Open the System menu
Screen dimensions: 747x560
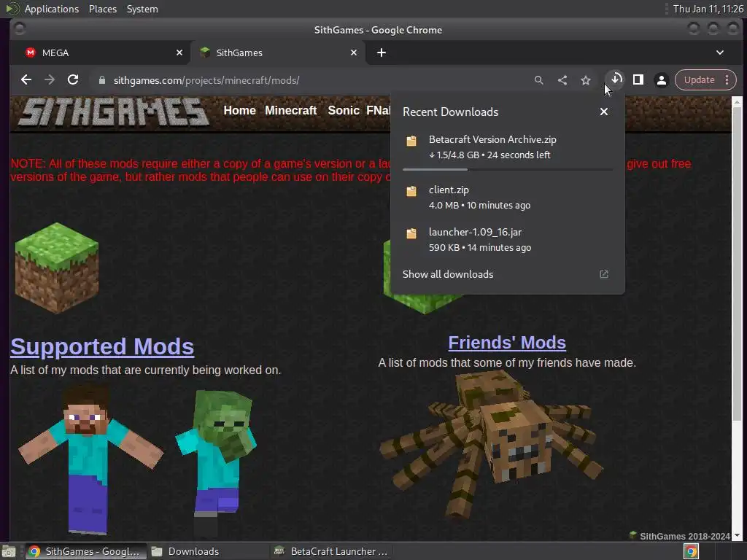coord(142,9)
